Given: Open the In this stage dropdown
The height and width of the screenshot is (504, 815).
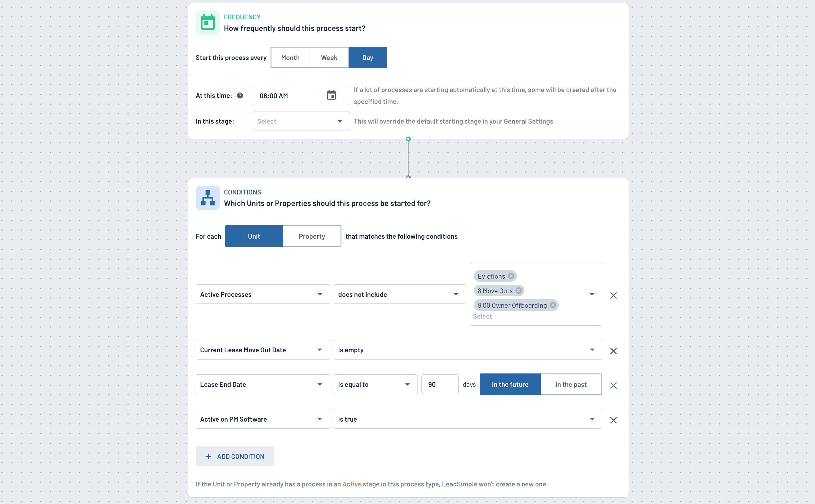Looking at the screenshot, I should point(301,121).
